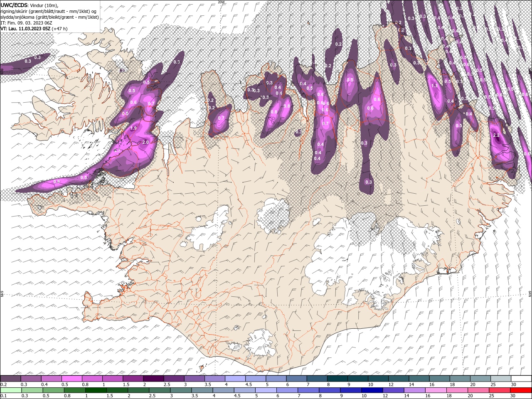Select the rain legend swatch labeled 14
This screenshot has width=532, height=399.
(414, 390)
